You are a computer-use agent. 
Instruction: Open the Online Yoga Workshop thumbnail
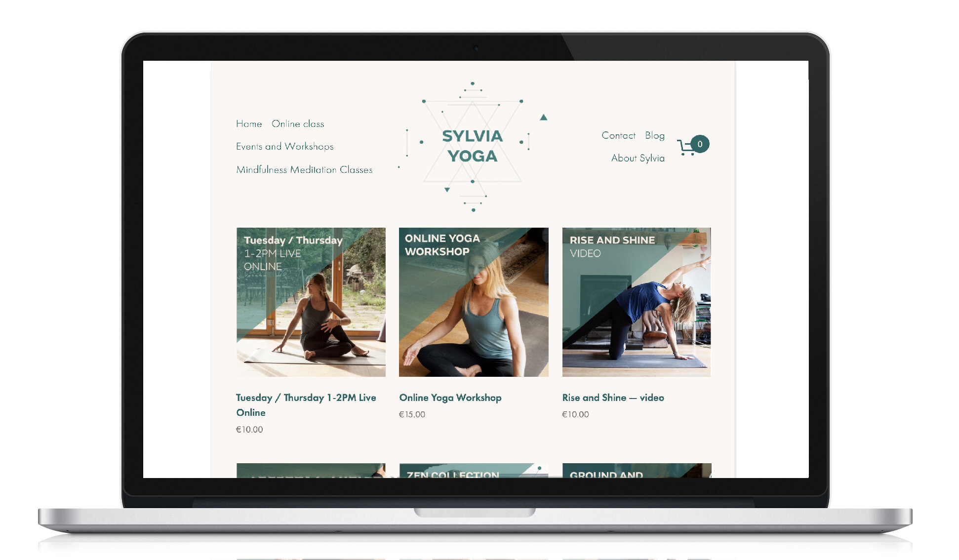pos(474,301)
